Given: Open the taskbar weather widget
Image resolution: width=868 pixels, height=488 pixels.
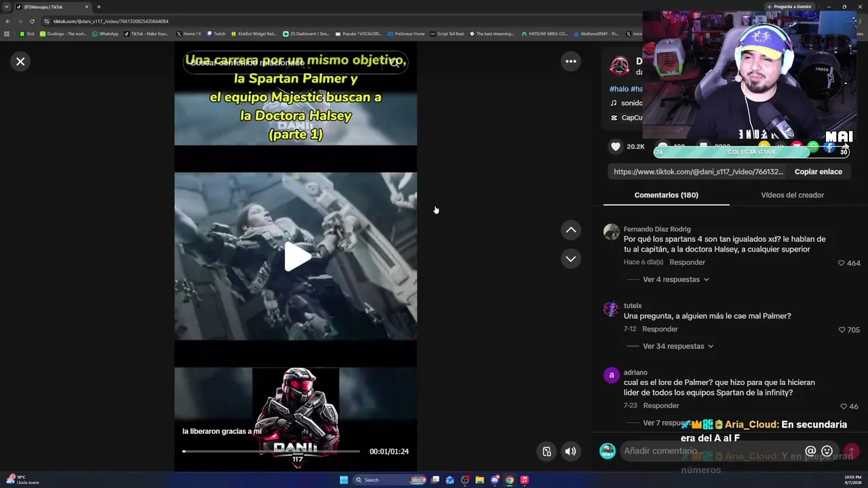Looking at the screenshot, I should click(x=22, y=480).
